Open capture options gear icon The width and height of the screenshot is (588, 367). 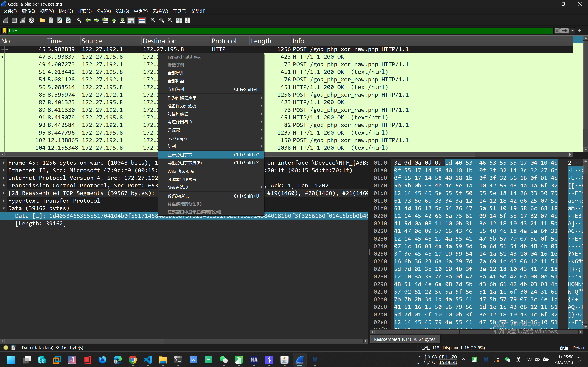click(x=31, y=20)
